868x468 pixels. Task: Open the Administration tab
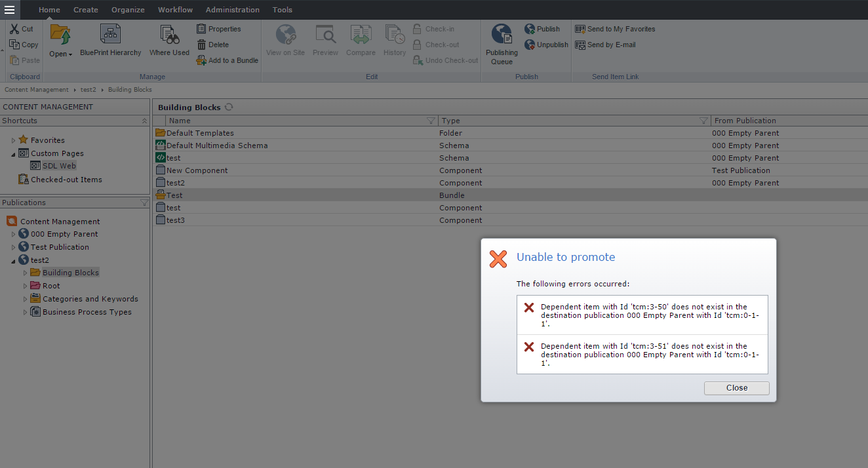pos(232,10)
